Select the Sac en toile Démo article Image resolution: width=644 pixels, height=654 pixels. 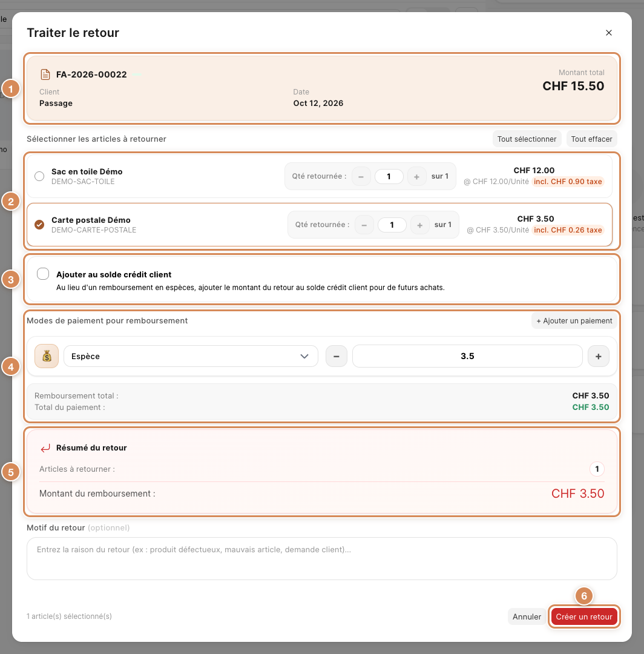pyautogui.click(x=39, y=176)
